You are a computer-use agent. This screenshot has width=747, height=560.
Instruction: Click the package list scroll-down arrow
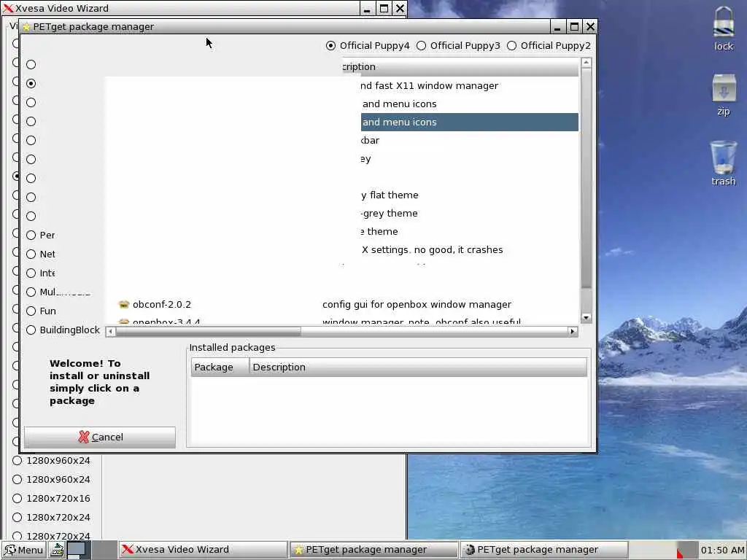(587, 318)
